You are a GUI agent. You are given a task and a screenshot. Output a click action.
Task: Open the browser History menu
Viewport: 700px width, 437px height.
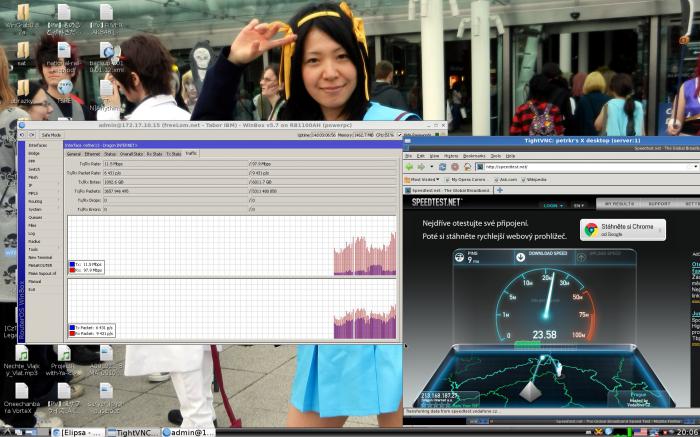pyautogui.click(x=451, y=156)
